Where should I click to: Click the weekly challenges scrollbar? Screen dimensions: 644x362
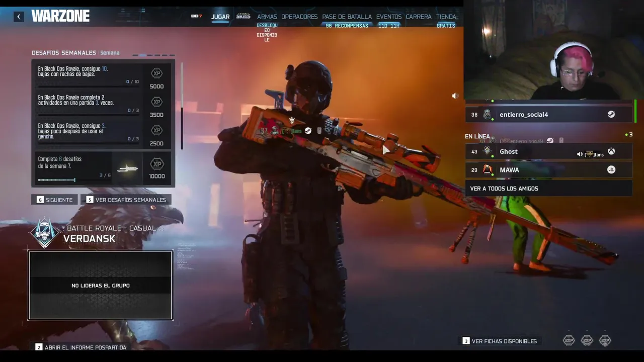click(182, 106)
